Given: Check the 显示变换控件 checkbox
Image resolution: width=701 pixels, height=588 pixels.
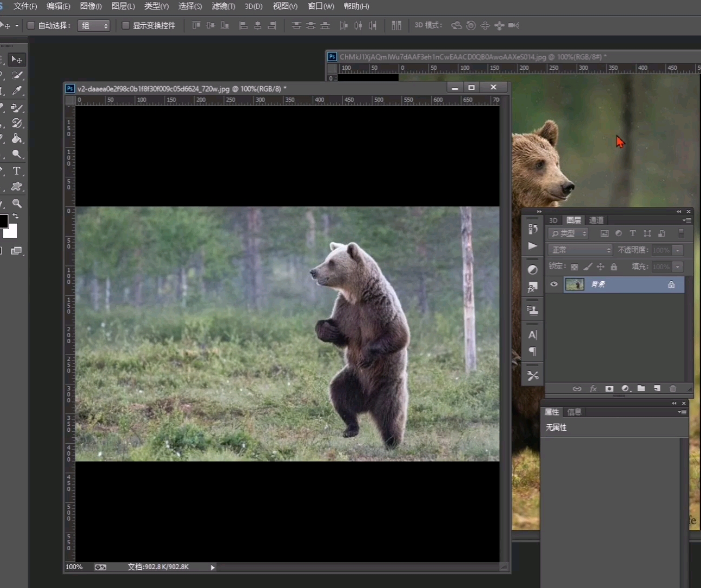Looking at the screenshot, I should pyautogui.click(x=125, y=25).
